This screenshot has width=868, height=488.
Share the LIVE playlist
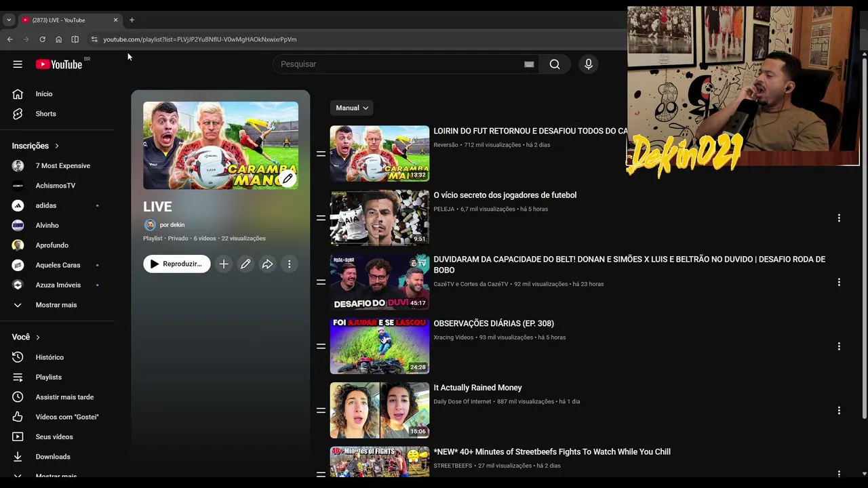pos(267,264)
